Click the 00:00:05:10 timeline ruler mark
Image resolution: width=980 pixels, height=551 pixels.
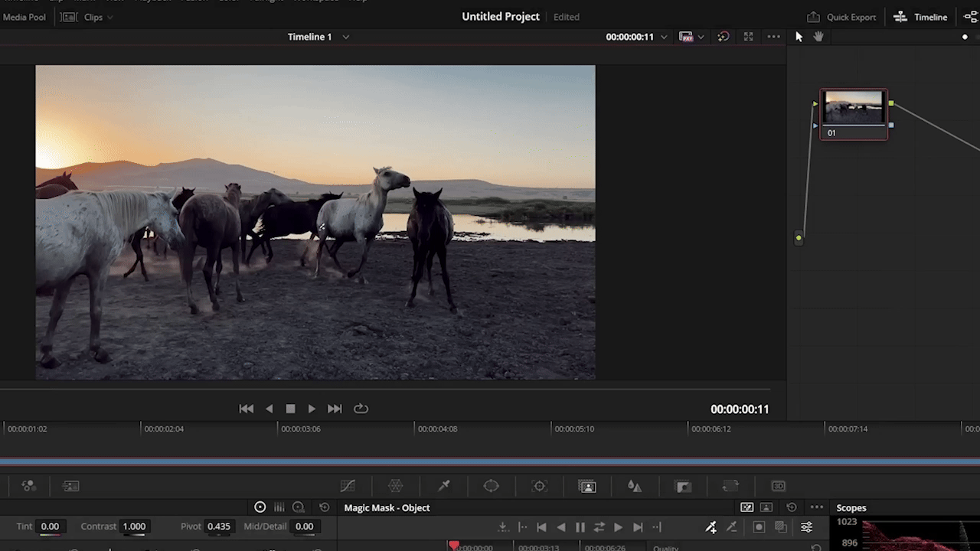click(x=574, y=429)
